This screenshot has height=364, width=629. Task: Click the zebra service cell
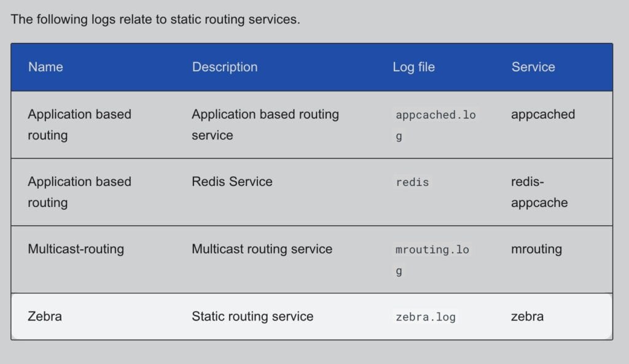(x=527, y=316)
